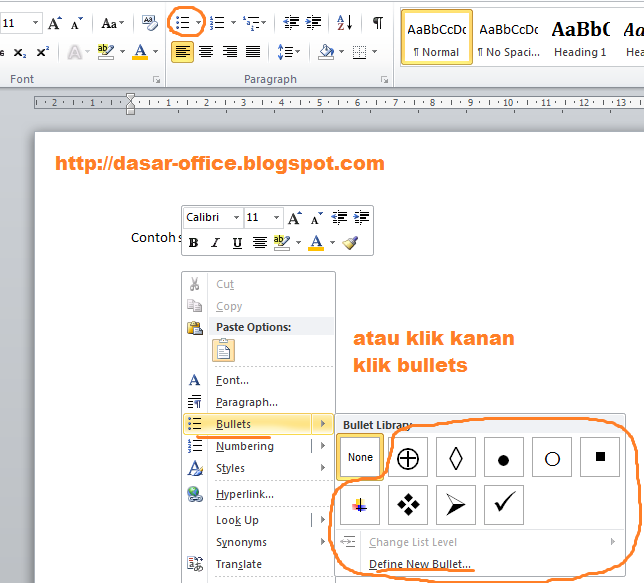This screenshot has height=583, width=644.
Task: Click the Numbering list button in the ribbon
Action: pyautogui.click(x=217, y=23)
